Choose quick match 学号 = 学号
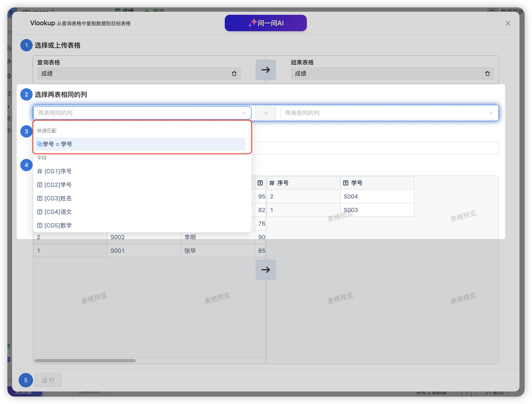 [140, 144]
